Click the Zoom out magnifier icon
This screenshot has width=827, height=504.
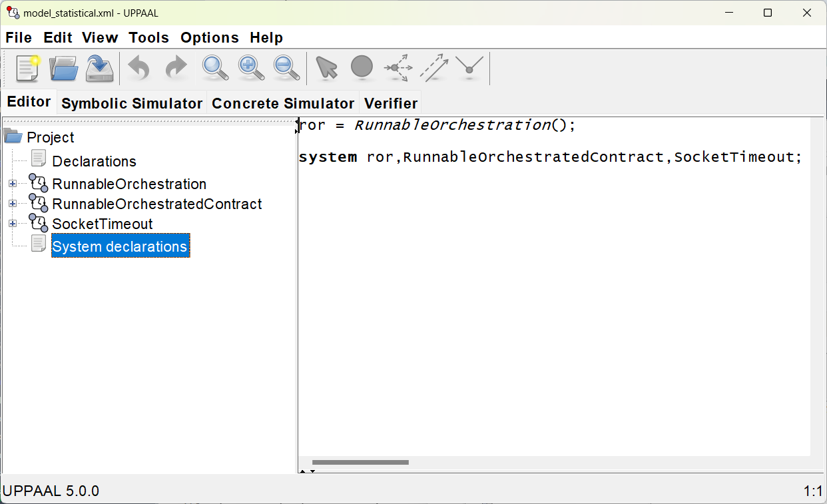[287, 68]
